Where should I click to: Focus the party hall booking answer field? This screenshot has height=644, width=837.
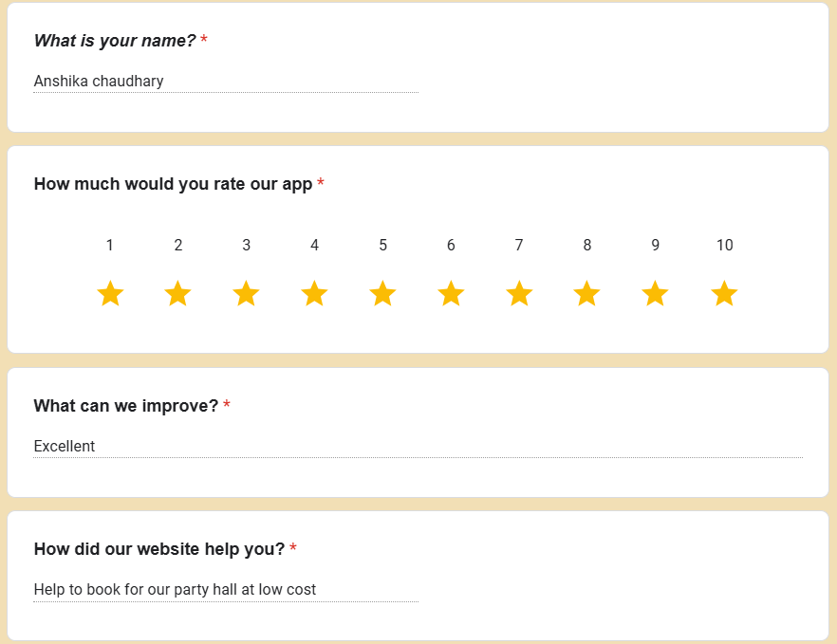(225, 590)
